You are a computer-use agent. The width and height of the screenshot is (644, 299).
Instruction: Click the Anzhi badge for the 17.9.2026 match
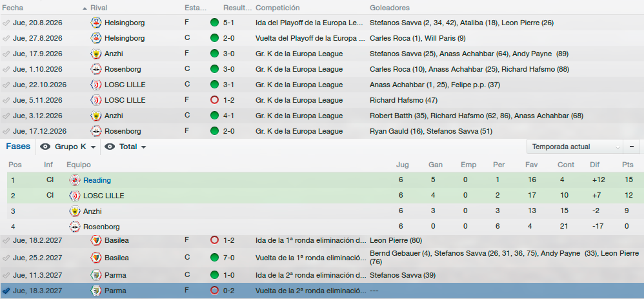pyautogui.click(x=96, y=54)
